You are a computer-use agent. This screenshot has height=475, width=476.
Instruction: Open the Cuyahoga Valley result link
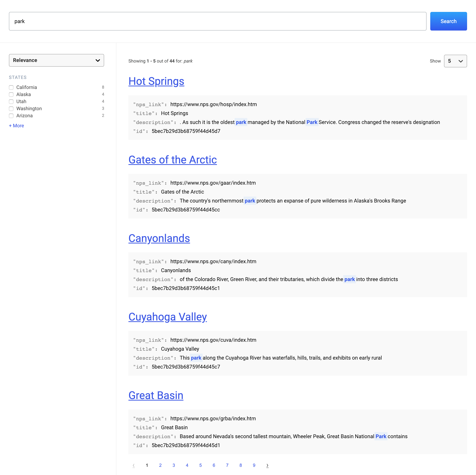click(x=168, y=317)
